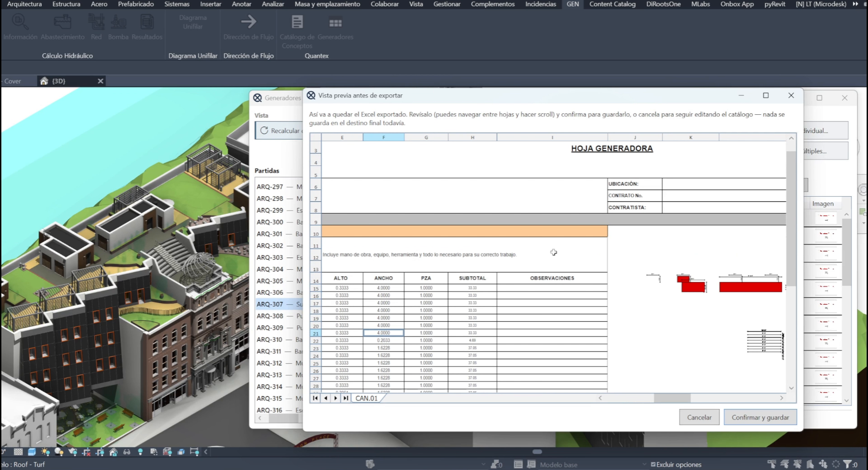Image resolution: width=868 pixels, height=470 pixels.
Task: Expand the view control bar chevron
Action: click(x=206, y=451)
